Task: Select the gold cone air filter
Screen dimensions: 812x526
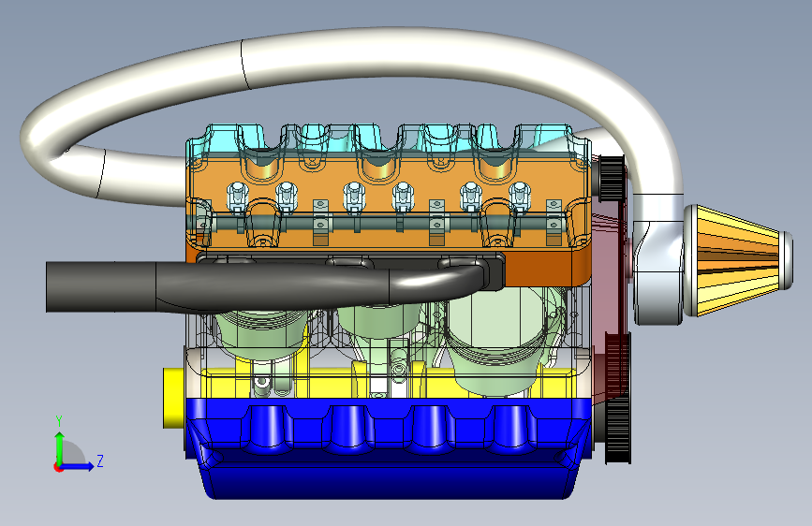Action: [x=738, y=260]
